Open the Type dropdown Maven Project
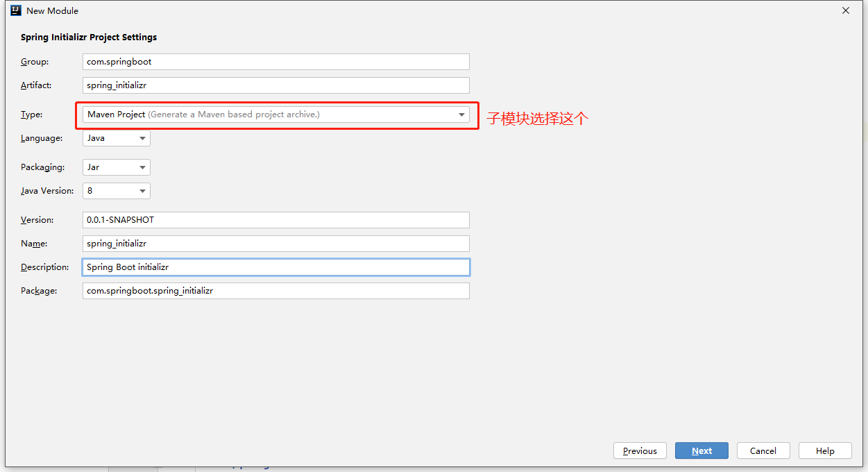Viewport: 868px width, 472px height. pyautogui.click(x=276, y=115)
